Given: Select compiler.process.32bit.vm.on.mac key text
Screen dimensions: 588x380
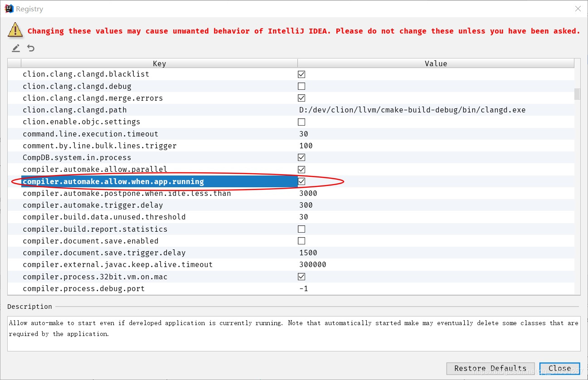Looking at the screenshot, I should (x=95, y=277).
